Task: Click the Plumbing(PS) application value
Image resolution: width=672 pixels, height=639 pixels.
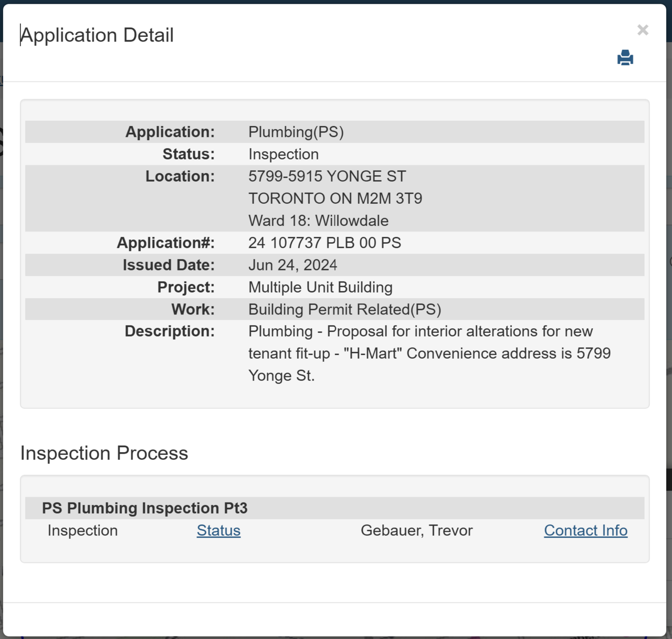Action: pos(296,132)
